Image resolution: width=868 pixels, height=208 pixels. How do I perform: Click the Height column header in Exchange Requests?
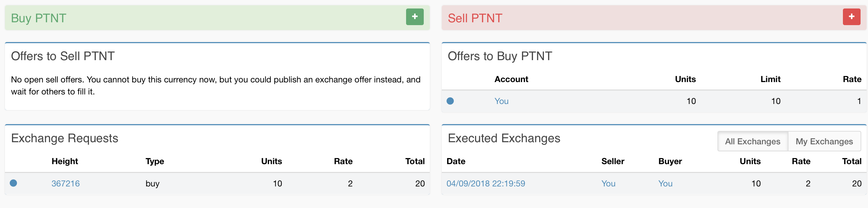(x=65, y=161)
